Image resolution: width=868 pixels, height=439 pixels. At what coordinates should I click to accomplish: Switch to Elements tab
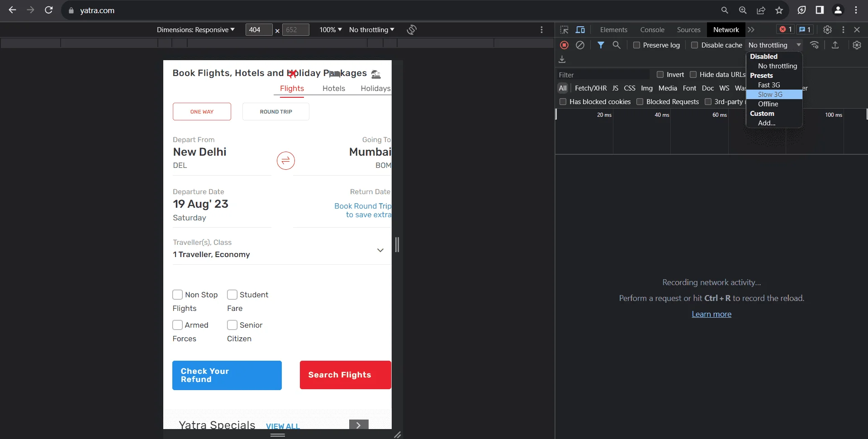click(x=614, y=30)
